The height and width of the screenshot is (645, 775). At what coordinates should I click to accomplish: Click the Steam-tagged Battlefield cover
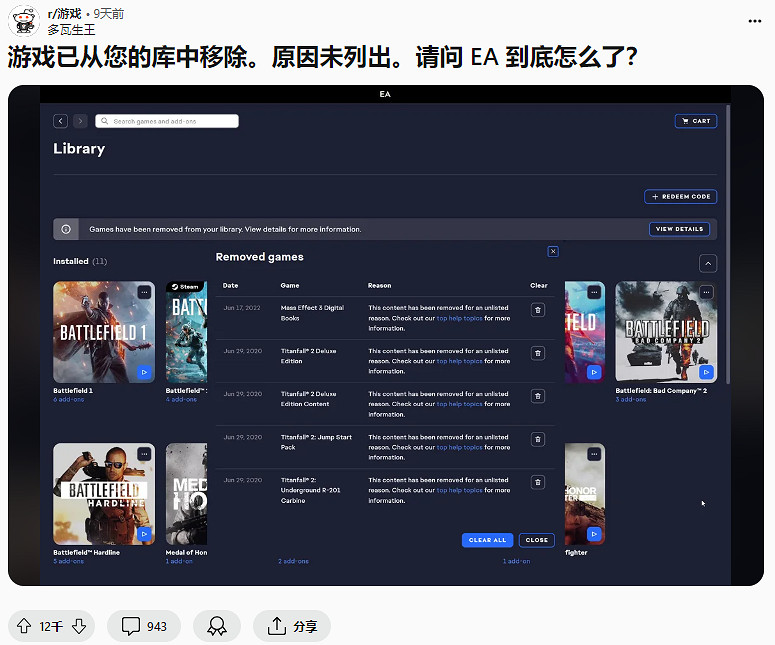186,332
